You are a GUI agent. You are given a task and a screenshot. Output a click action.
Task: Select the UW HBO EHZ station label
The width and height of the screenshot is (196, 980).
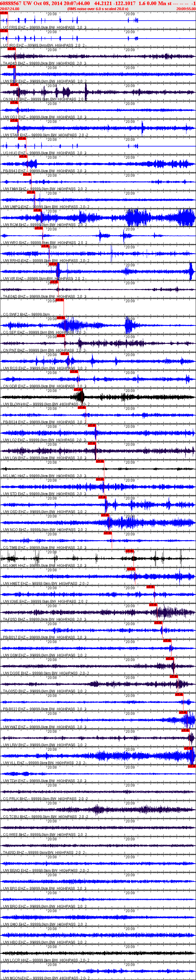pos(45,942)
